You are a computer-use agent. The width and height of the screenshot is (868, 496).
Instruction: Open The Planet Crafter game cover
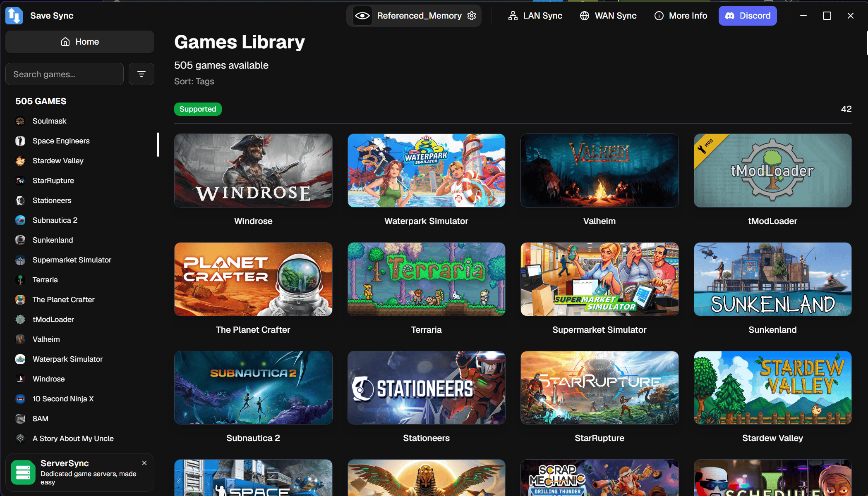click(253, 279)
